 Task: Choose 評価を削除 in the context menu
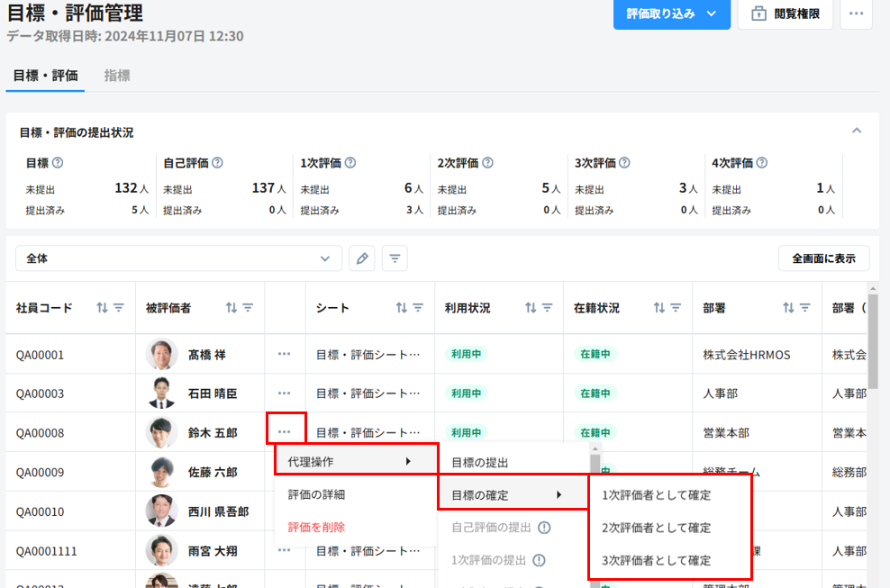[316, 527]
